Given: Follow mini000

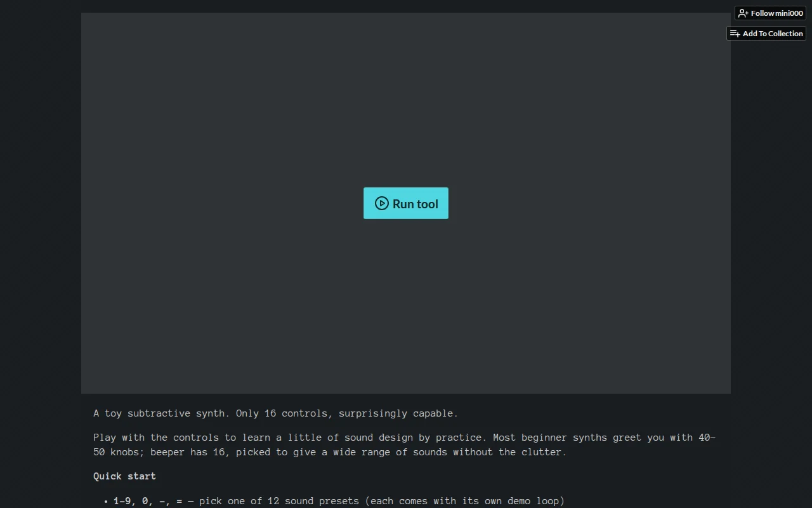Looking at the screenshot, I should [x=770, y=13].
